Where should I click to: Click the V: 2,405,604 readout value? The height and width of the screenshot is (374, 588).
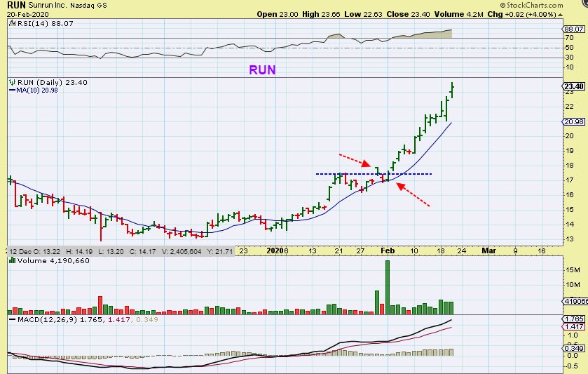182,251
